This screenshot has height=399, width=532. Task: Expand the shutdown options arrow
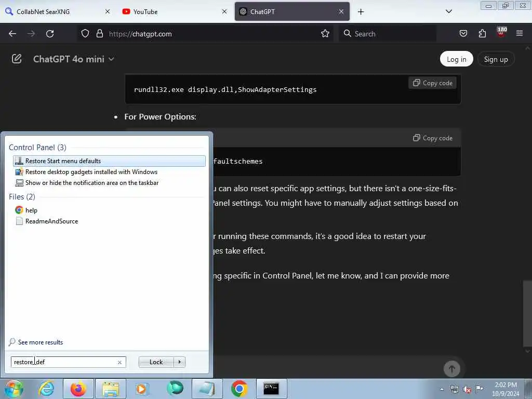(x=179, y=362)
